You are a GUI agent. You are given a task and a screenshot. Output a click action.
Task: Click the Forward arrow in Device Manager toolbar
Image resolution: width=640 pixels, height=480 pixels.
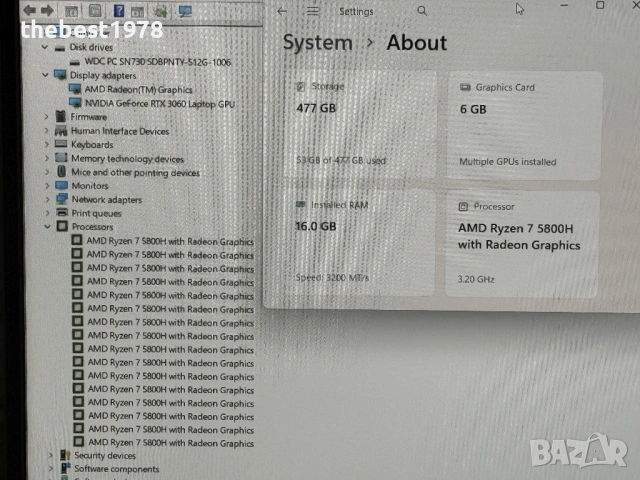[x=47, y=10]
